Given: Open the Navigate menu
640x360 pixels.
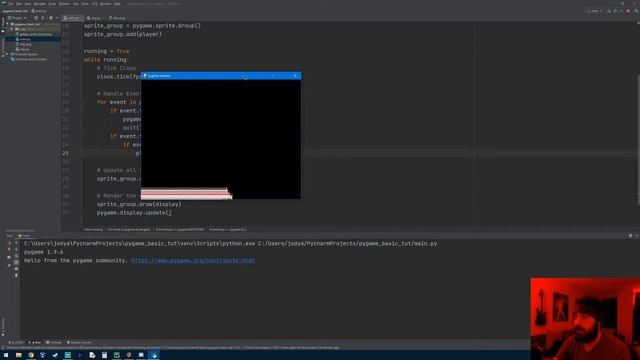Looking at the screenshot, I should 40,4.
